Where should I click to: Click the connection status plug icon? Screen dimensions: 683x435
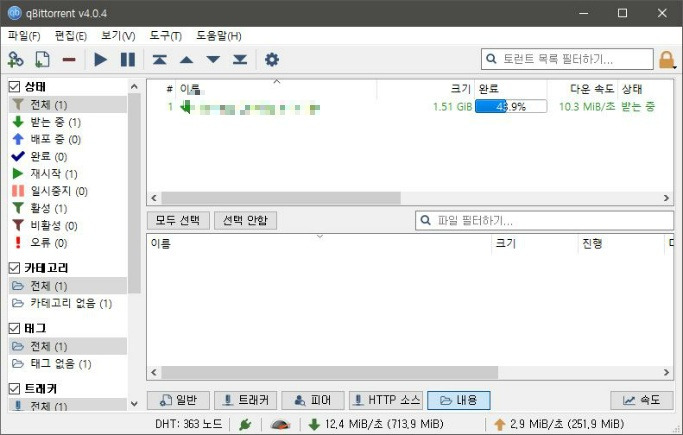[245, 424]
